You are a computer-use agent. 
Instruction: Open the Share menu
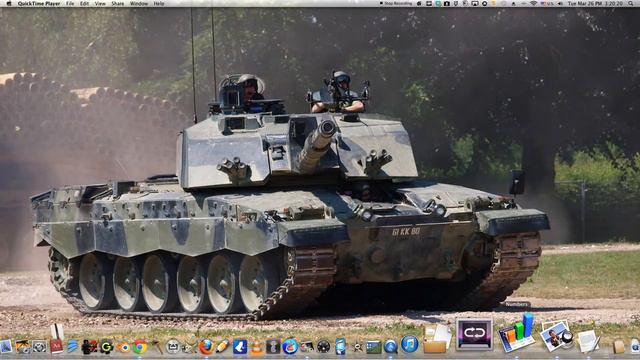click(x=118, y=3)
